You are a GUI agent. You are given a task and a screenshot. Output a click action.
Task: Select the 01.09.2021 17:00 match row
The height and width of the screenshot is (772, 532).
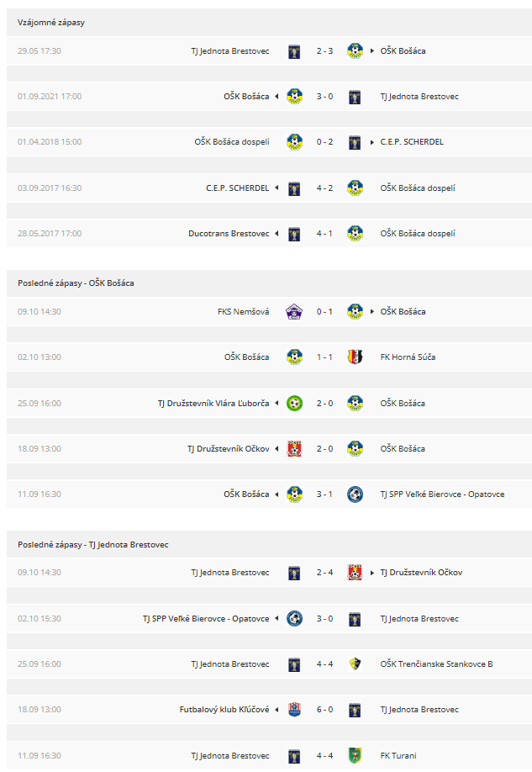269,97
